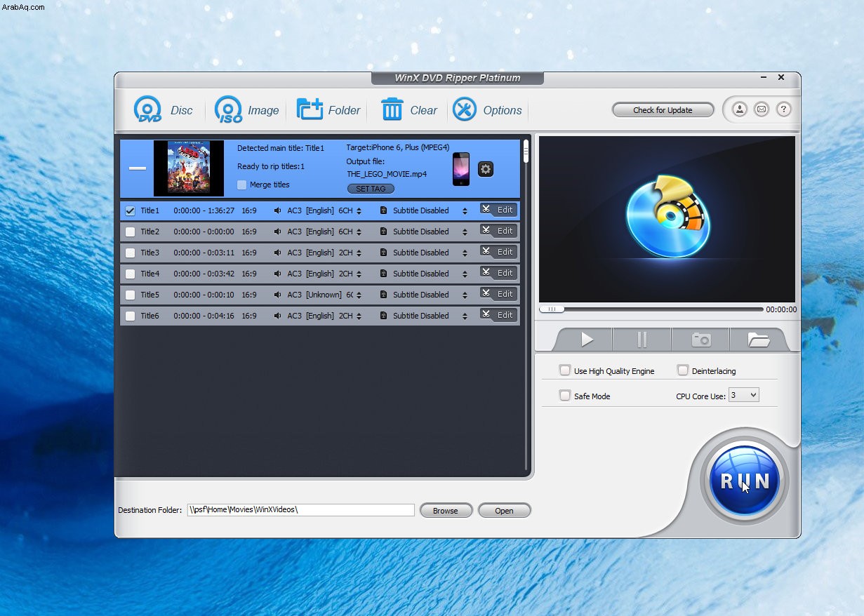Click the preview video display area
The width and height of the screenshot is (864, 616).
(x=667, y=219)
